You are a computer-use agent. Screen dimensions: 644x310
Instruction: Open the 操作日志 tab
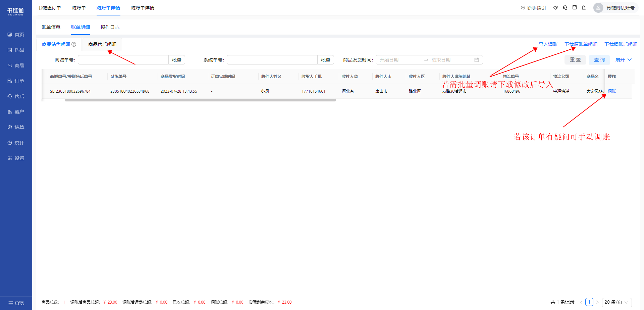coord(110,27)
